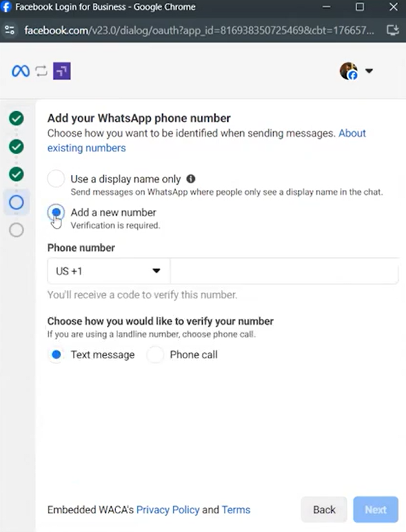Screen dimensions: 406x532
Task: Expand the account dropdown arrow
Action: pos(369,71)
